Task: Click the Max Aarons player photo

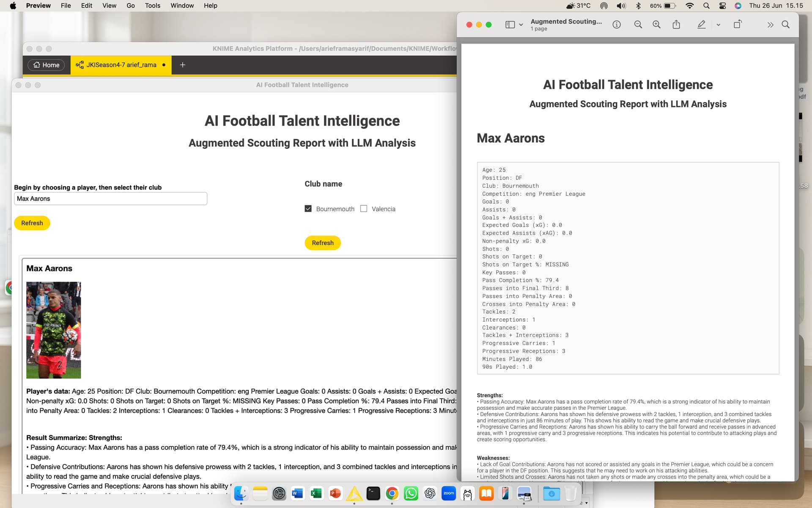Action: point(53,330)
